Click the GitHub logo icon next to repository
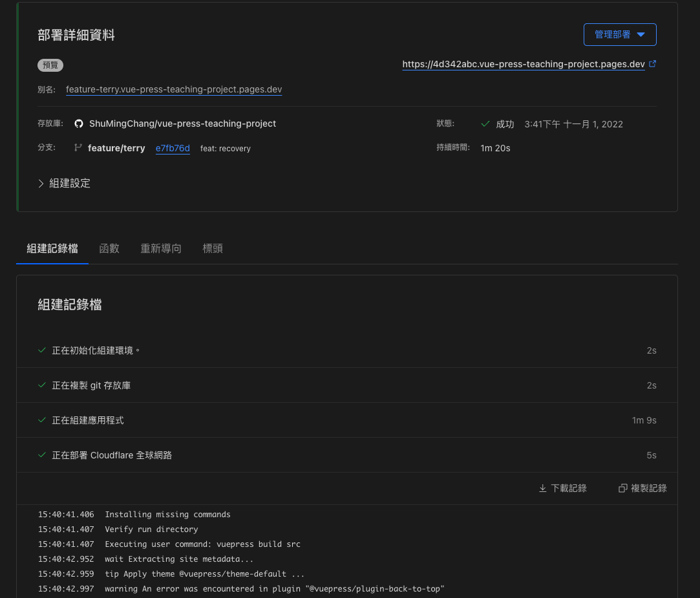 (79, 123)
